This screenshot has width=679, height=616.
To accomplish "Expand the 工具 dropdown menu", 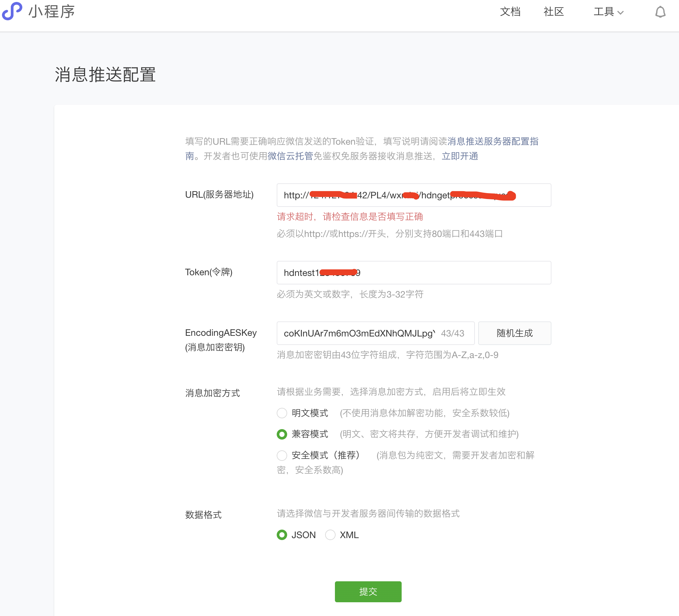I will click(x=604, y=12).
